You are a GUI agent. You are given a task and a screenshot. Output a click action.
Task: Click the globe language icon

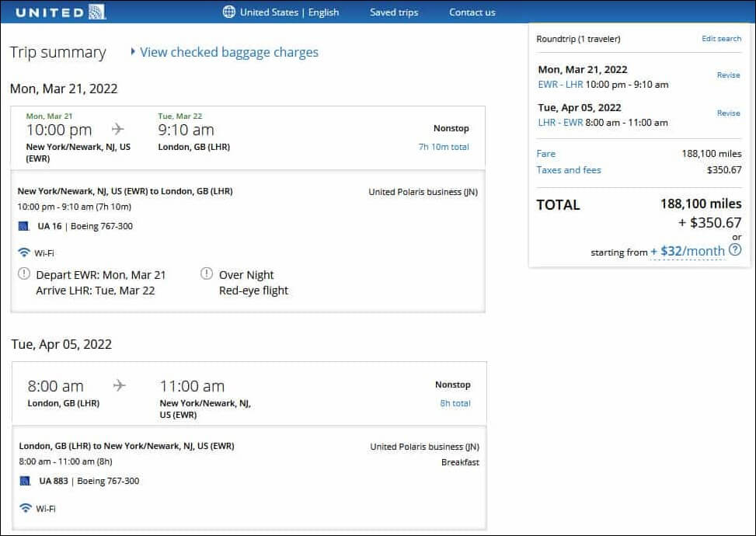229,12
